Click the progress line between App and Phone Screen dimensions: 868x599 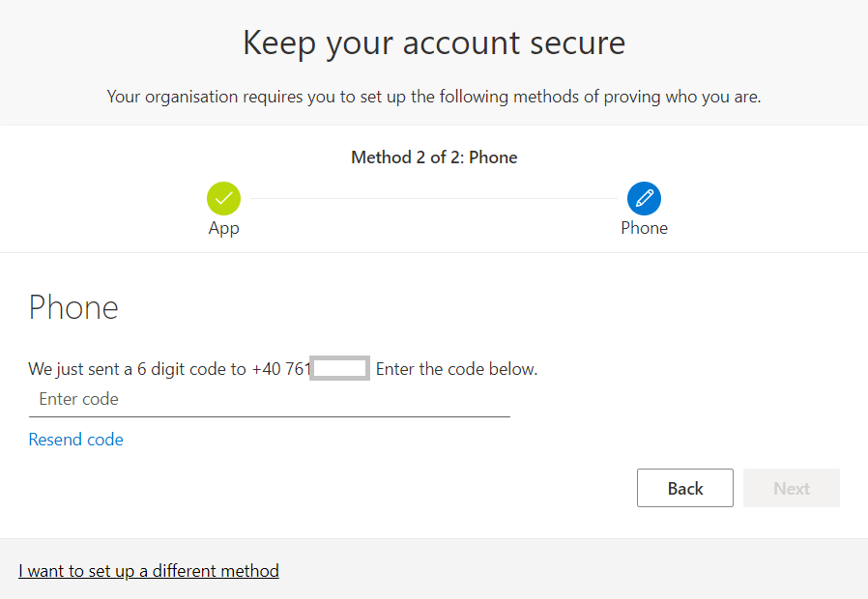(x=433, y=199)
